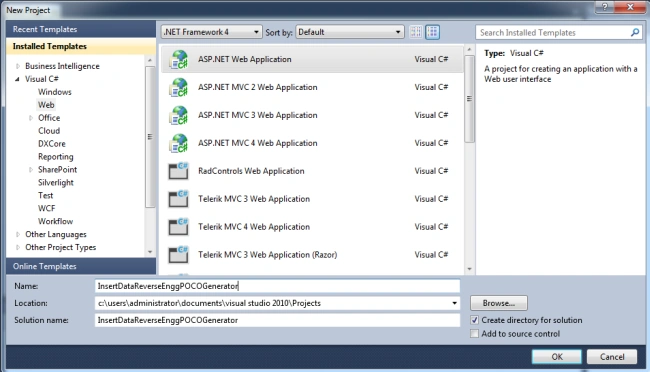The image size is (650, 372).
Task: Select 'ASP.NET MVC 4 Web Application' template name
Action: [257, 143]
